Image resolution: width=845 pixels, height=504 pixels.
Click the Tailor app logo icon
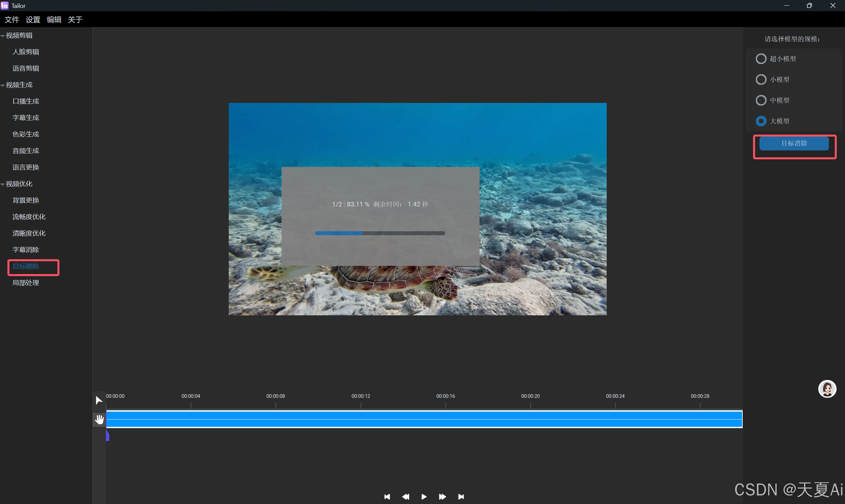[5, 5]
